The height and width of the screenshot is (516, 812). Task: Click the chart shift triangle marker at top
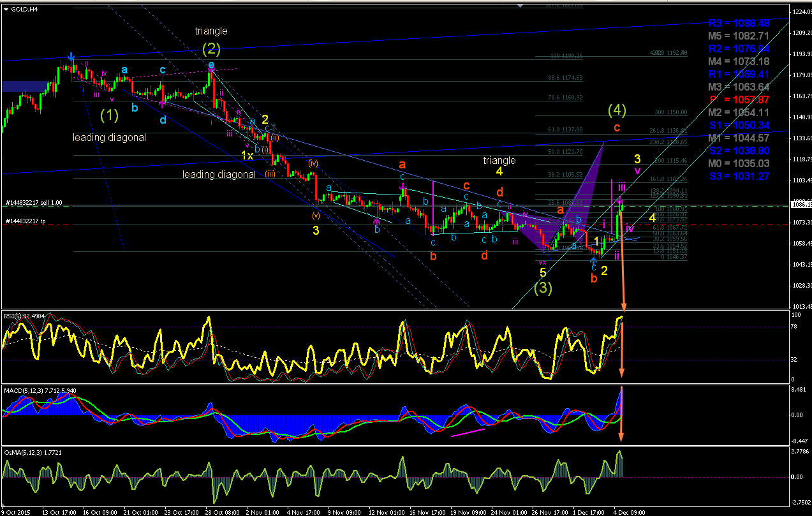click(520, 6)
